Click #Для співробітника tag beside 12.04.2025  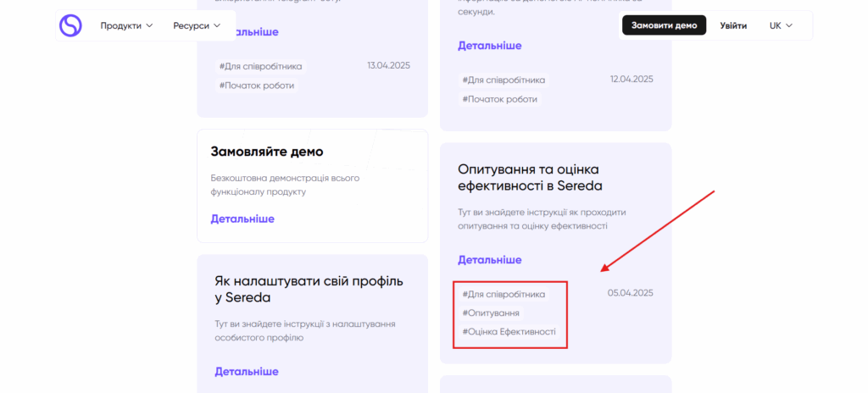[504, 80]
